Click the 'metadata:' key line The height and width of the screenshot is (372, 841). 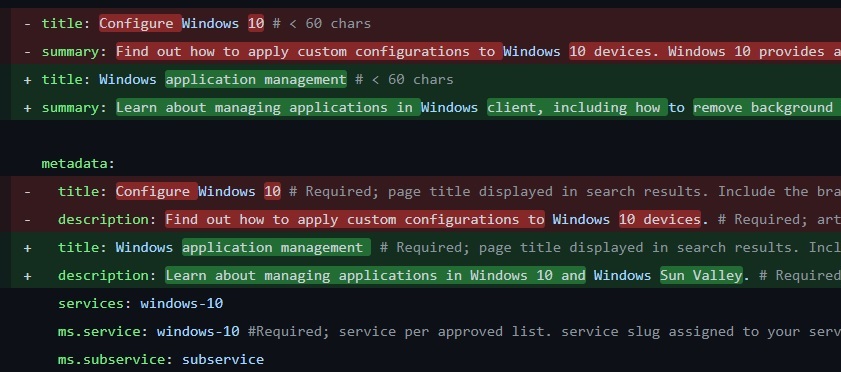78,163
